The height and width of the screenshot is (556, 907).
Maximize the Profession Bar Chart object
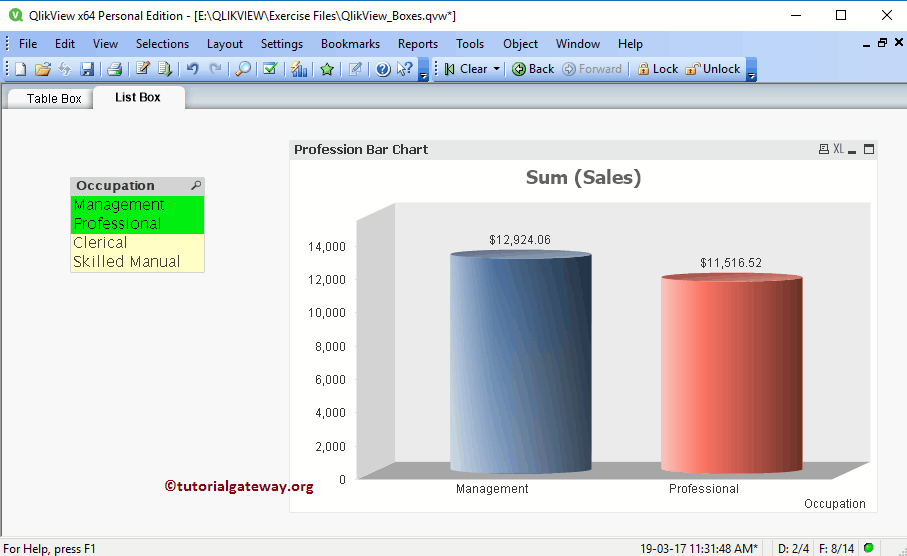[869, 149]
